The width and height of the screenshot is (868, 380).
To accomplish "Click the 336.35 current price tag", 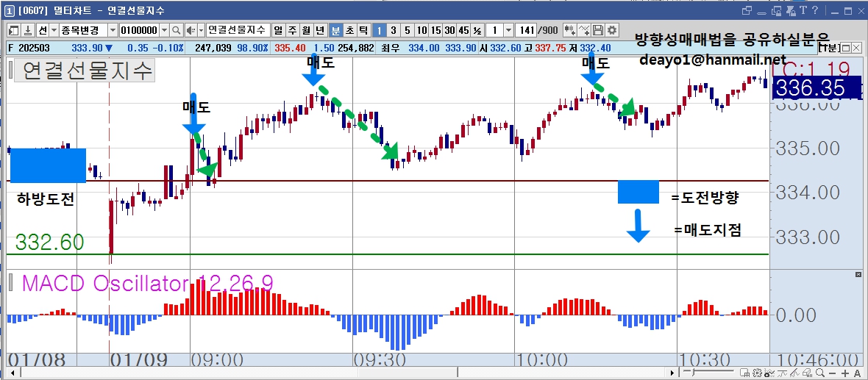I will [817, 88].
